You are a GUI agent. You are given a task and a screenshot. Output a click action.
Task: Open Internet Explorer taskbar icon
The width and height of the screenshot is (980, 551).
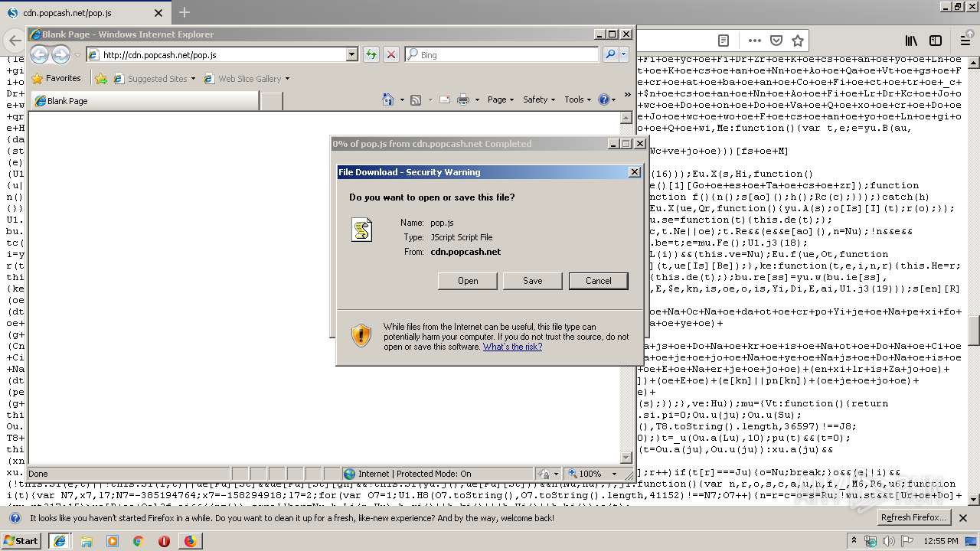[59, 540]
